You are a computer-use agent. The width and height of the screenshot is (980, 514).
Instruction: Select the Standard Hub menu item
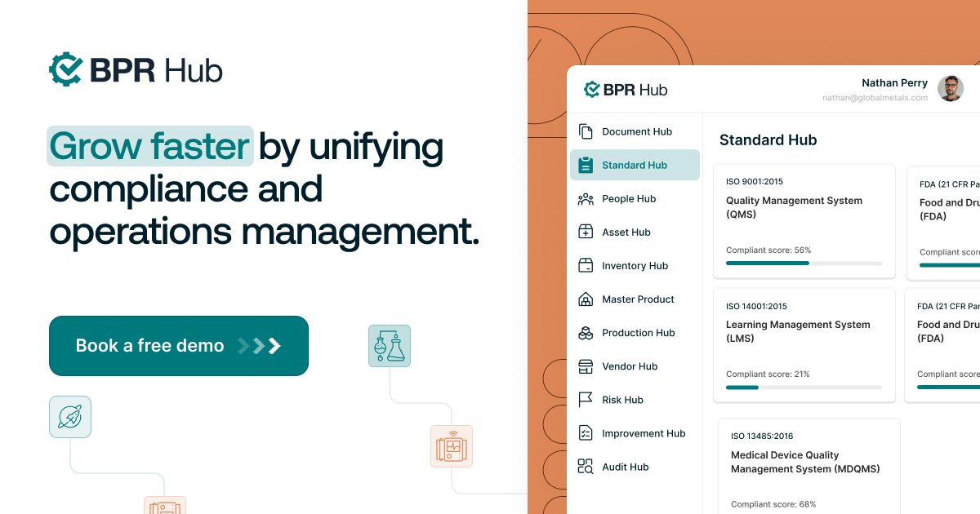coord(635,165)
